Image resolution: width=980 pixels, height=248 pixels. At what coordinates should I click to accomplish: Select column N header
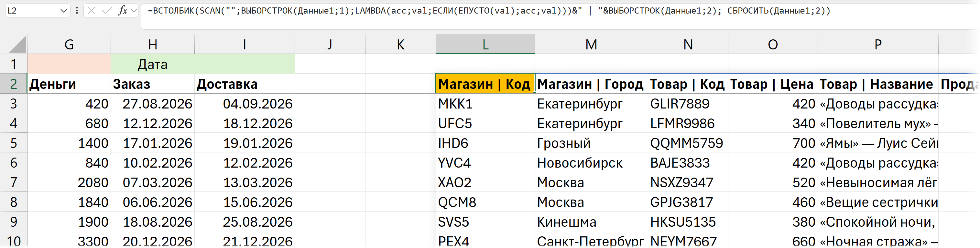click(688, 45)
